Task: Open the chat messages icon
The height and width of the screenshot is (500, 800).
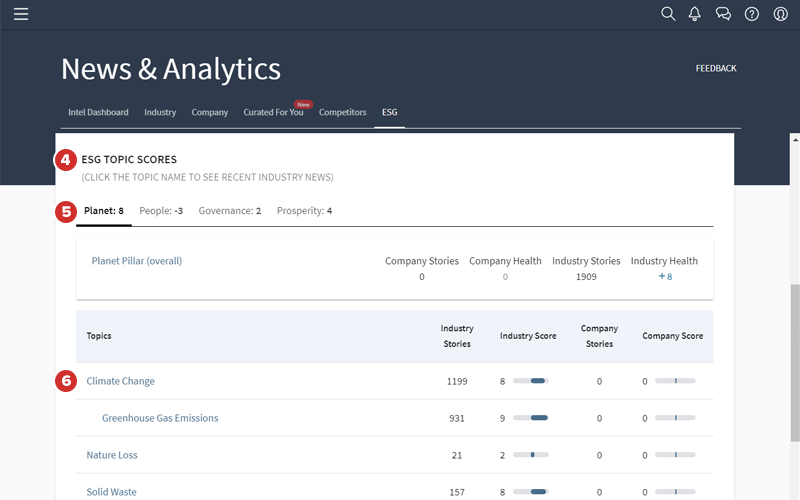Action: (x=723, y=14)
